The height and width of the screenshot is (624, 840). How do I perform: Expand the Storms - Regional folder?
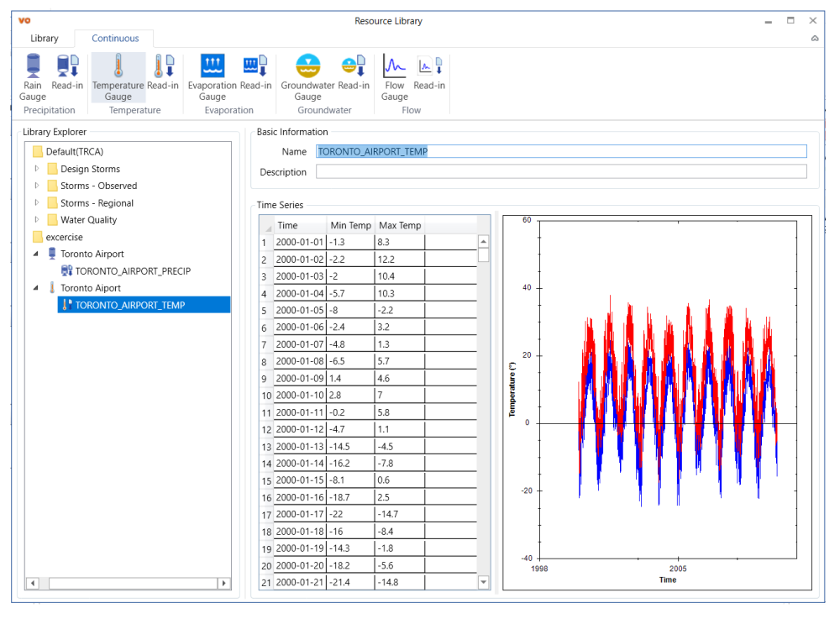[37, 203]
